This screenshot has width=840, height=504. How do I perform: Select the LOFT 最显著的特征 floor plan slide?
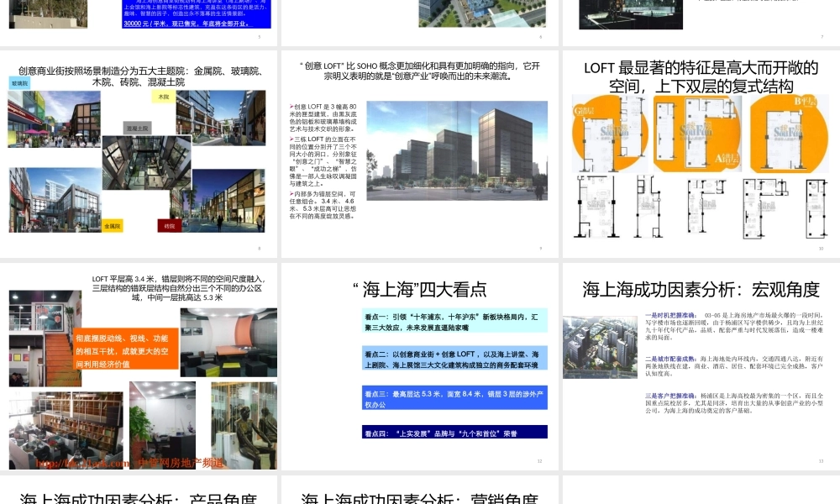point(701,154)
